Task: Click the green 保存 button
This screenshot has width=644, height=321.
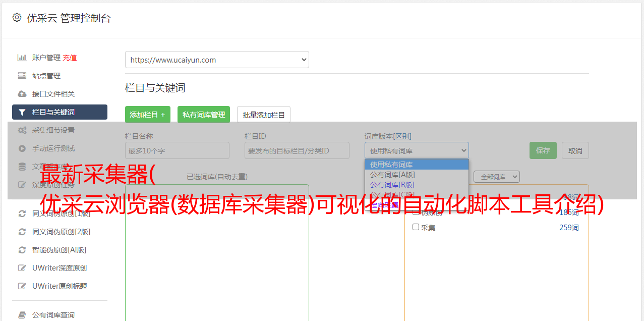Action: pos(543,150)
